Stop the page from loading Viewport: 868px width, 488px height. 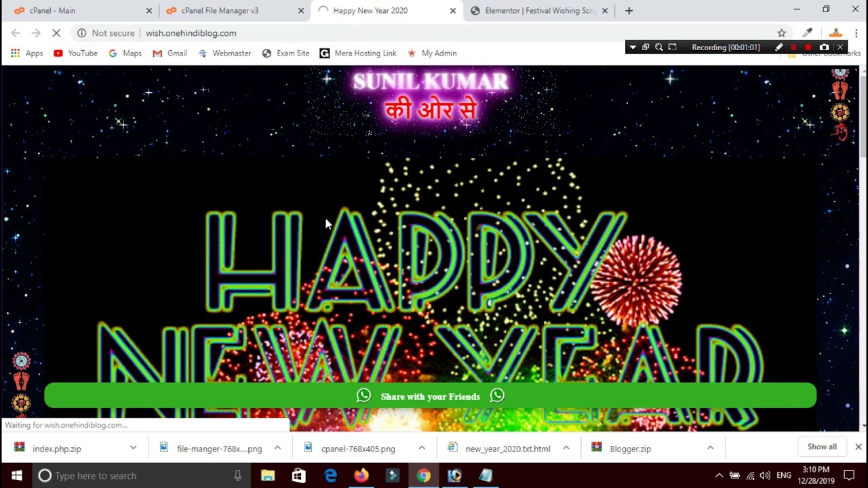[56, 33]
